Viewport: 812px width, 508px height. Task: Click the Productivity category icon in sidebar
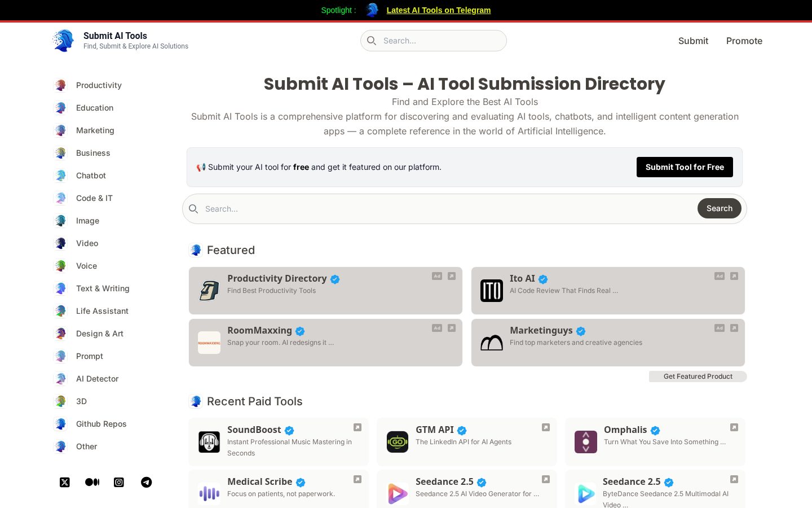click(x=60, y=85)
